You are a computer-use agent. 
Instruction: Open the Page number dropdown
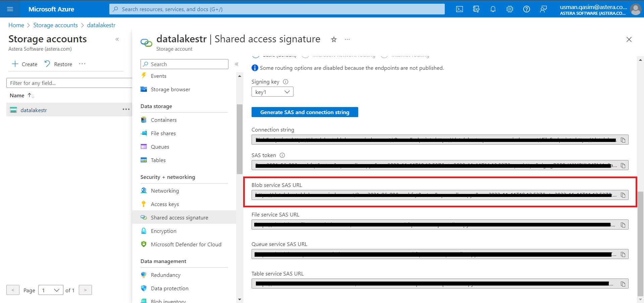[51, 290]
